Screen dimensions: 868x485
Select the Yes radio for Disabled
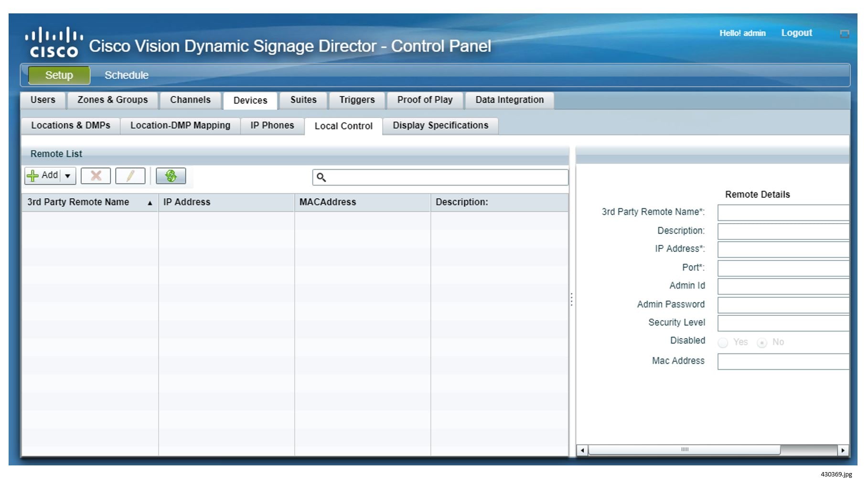[723, 343]
